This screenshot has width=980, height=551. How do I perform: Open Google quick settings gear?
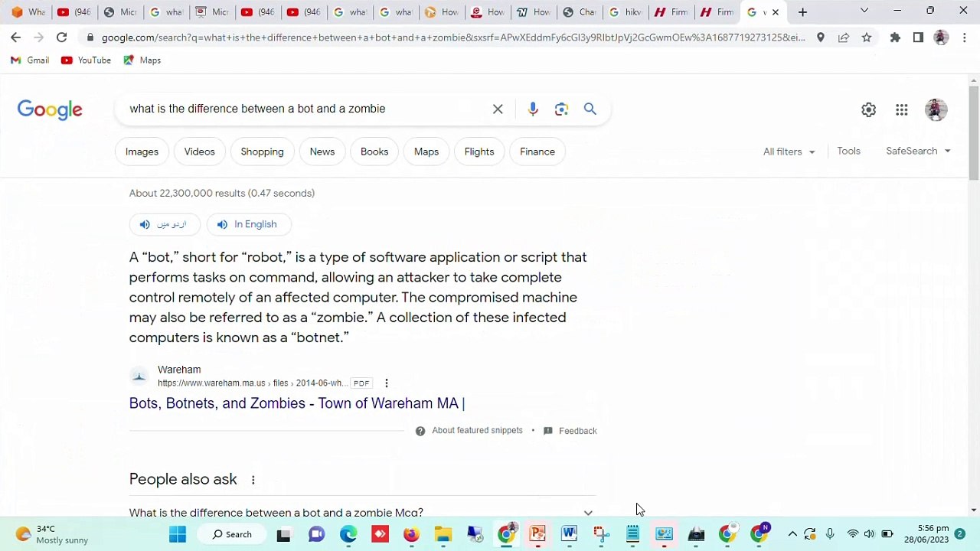coord(868,109)
